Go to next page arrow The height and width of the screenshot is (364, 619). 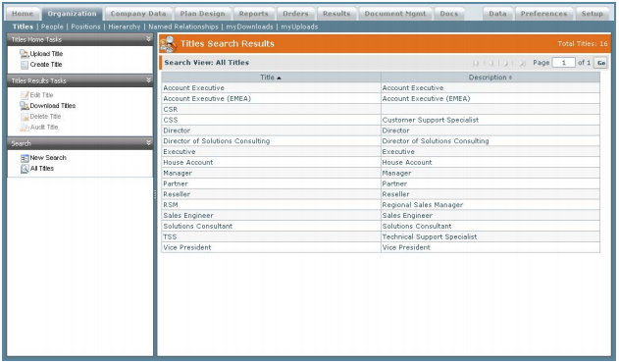(x=506, y=63)
